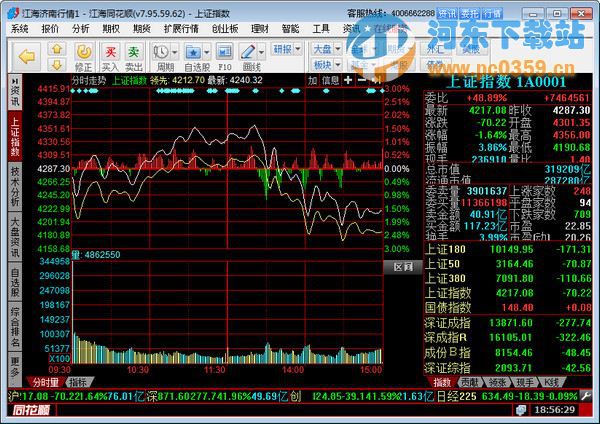The image size is (600, 424).
Task: Select the 分时量 bottom tab
Action: click(x=46, y=382)
